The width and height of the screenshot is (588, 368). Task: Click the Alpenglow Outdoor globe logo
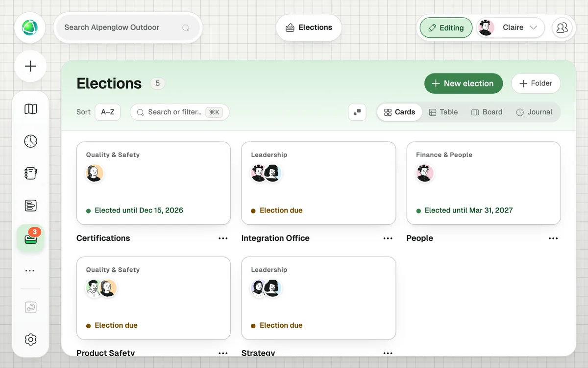[30, 27]
